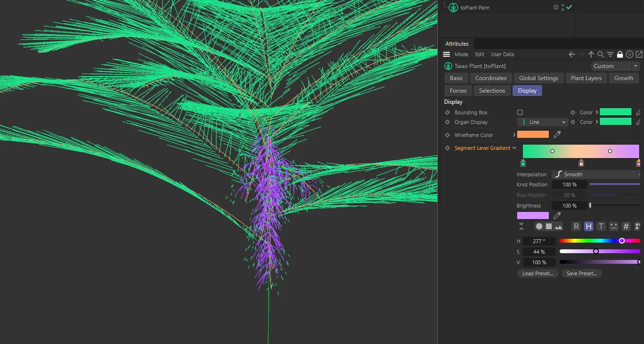Click the Save Preset button
This screenshot has width=644, height=344.
[x=581, y=273]
